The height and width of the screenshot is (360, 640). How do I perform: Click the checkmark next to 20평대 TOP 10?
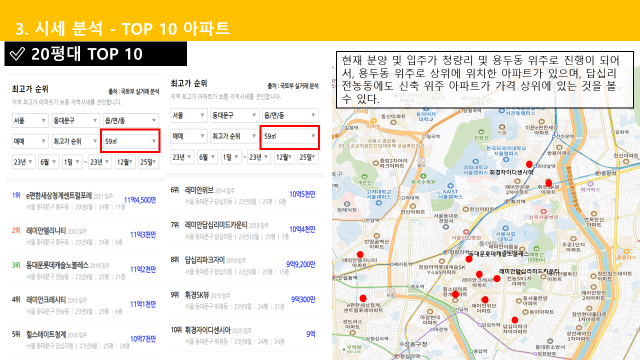coord(17,54)
